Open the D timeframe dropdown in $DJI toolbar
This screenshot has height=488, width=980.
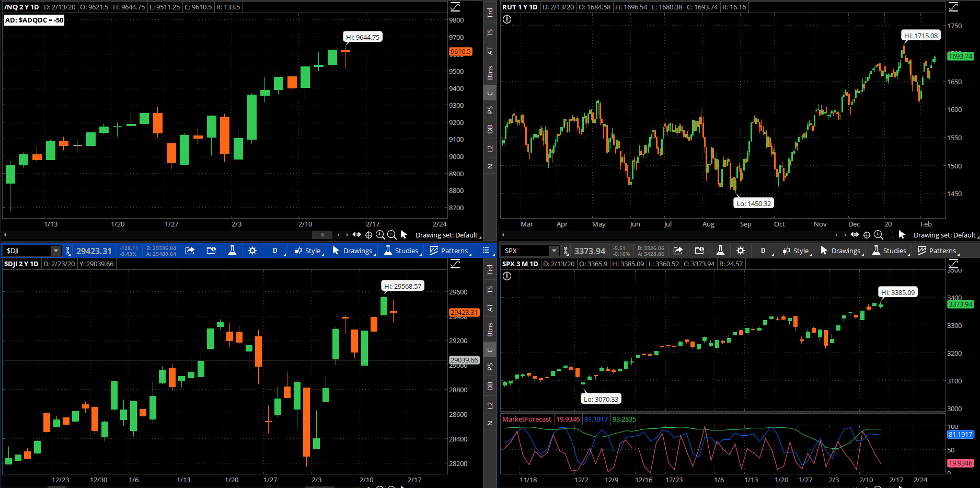pyautogui.click(x=275, y=251)
